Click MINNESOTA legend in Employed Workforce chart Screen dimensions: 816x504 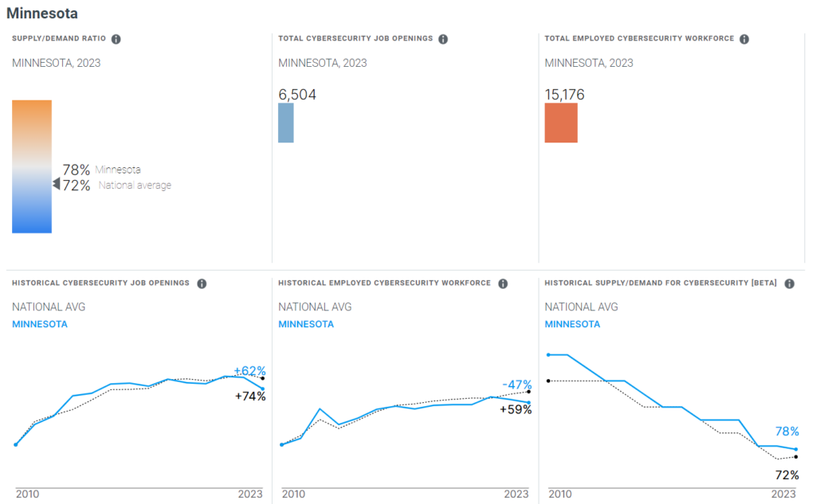[306, 324]
